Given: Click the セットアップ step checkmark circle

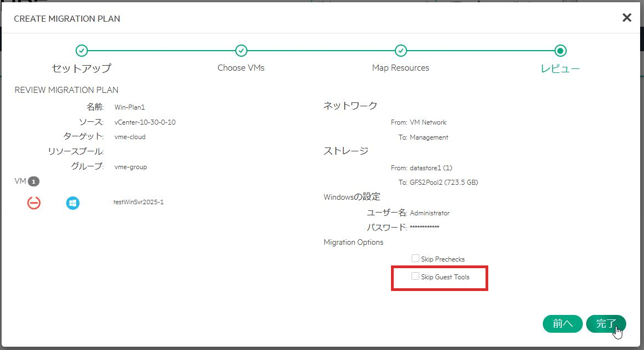Looking at the screenshot, I should (81, 51).
